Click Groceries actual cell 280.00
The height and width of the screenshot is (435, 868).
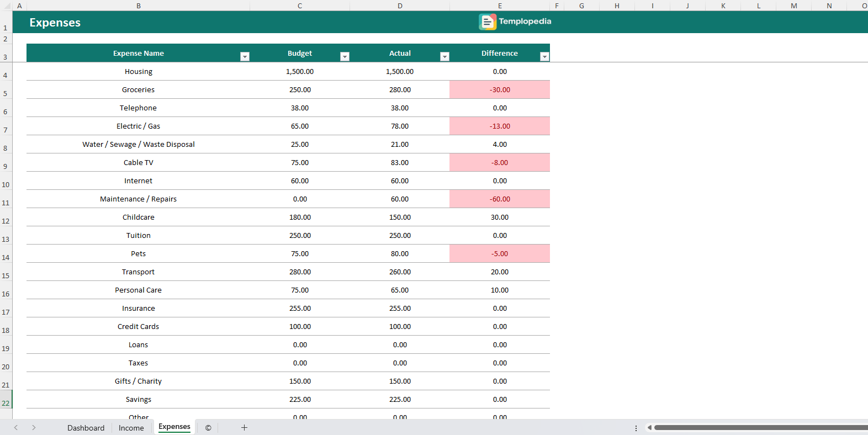point(400,90)
